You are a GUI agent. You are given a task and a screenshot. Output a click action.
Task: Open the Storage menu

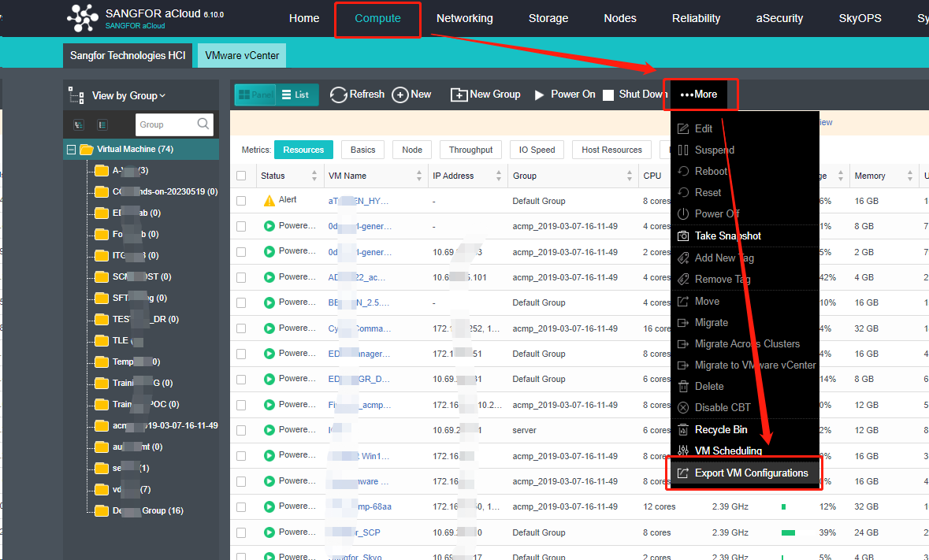pos(548,18)
